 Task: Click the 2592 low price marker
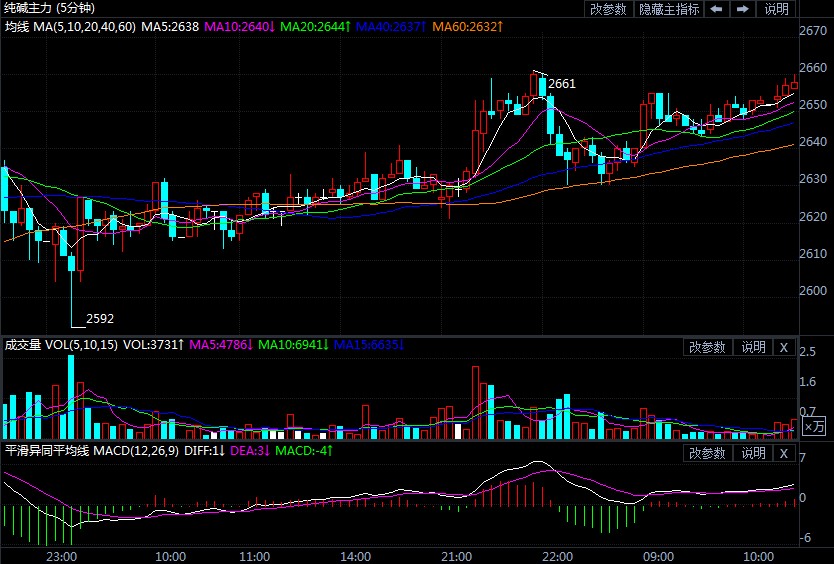[x=100, y=319]
